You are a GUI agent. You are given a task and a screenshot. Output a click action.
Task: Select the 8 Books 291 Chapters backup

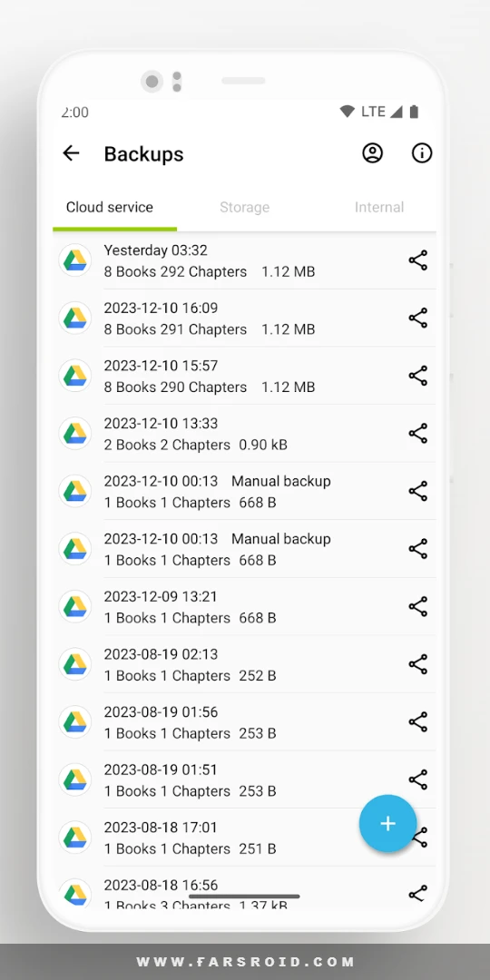click(244, 318)
